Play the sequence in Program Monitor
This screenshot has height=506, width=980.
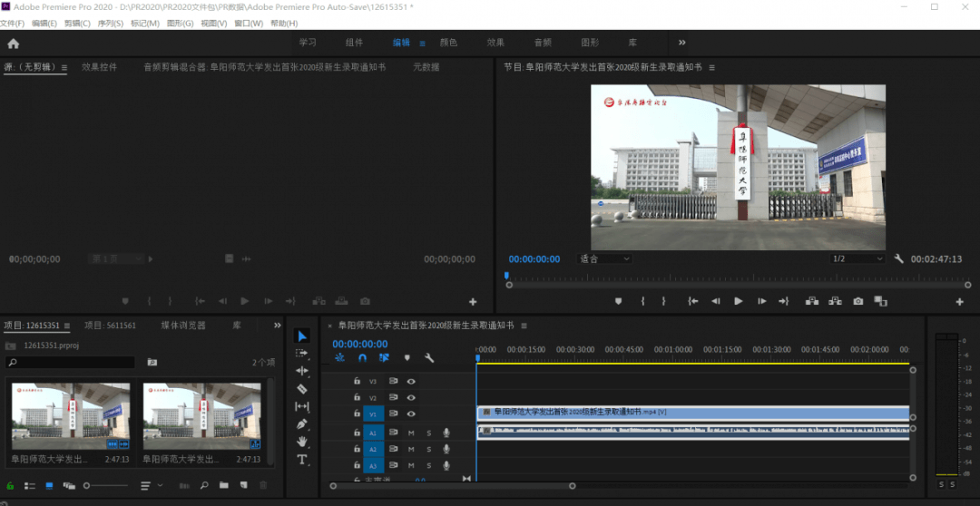click(738, 301)
